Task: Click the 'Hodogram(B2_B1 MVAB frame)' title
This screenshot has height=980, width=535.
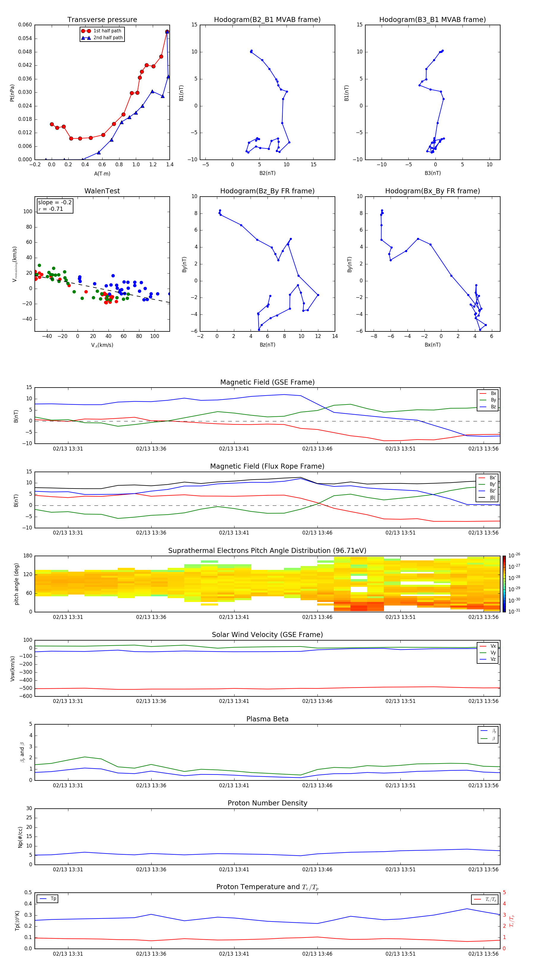Action: [x=267, y=19]
